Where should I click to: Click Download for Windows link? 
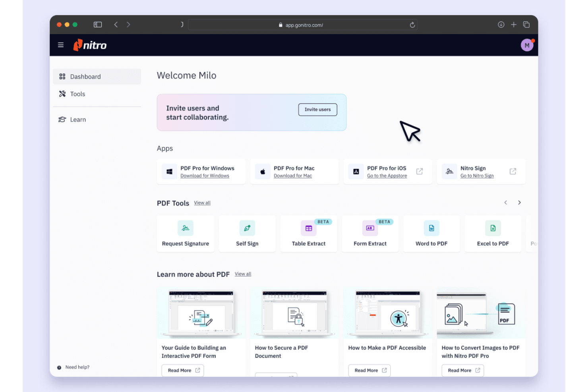pyautogui.click(x=205, y=176)
